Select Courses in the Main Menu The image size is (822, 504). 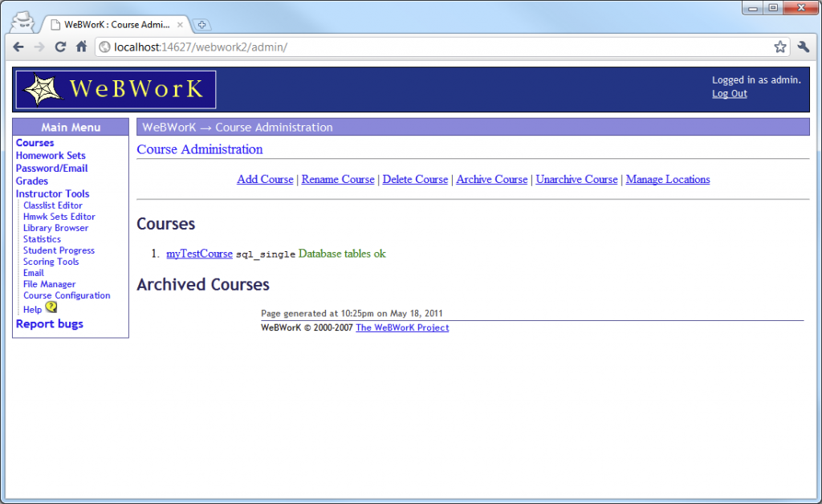point(34,142)
